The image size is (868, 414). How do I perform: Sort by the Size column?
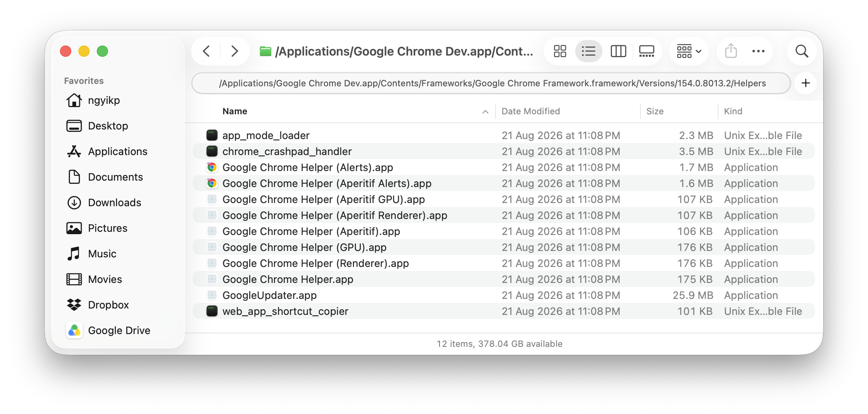pyautogui.click(x=655, y=111)
